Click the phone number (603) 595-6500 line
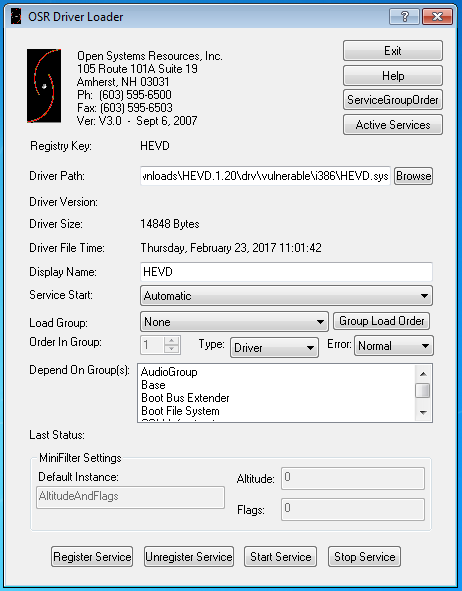 pos(124,94)
